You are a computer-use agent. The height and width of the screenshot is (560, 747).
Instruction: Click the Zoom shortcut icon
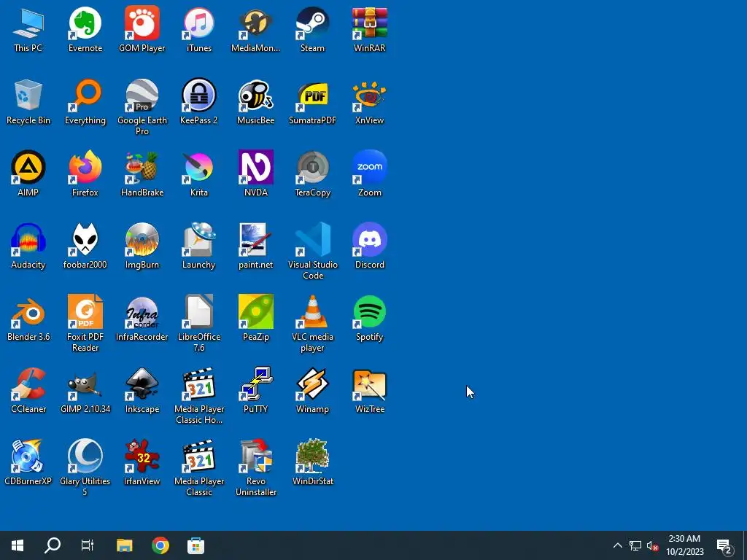(370, 167)
